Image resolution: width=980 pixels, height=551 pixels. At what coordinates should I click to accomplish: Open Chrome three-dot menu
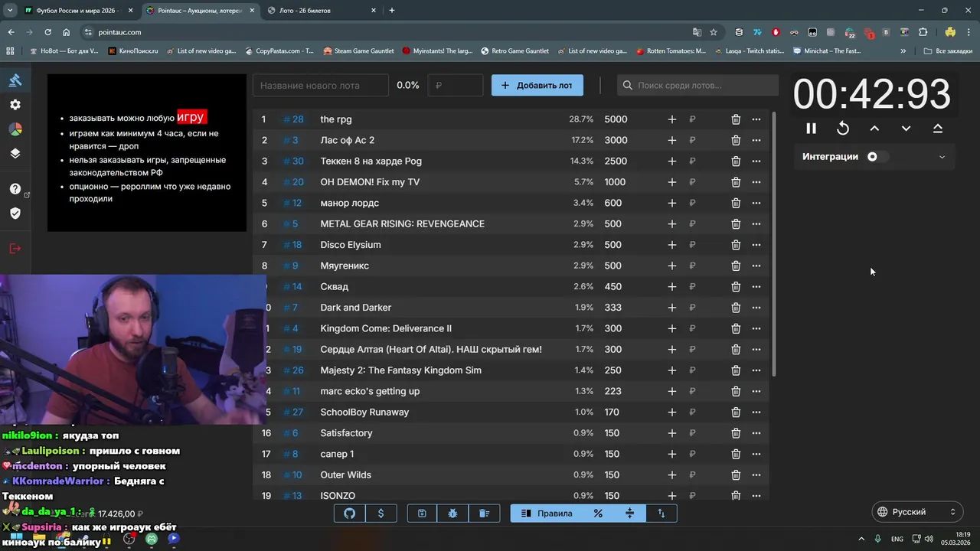pos(969,32)
